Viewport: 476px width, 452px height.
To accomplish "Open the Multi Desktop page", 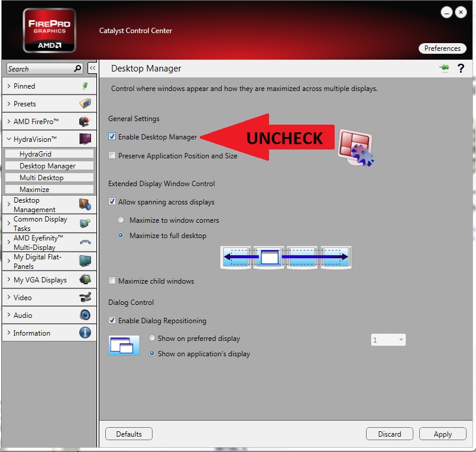I will coord(50,177).
